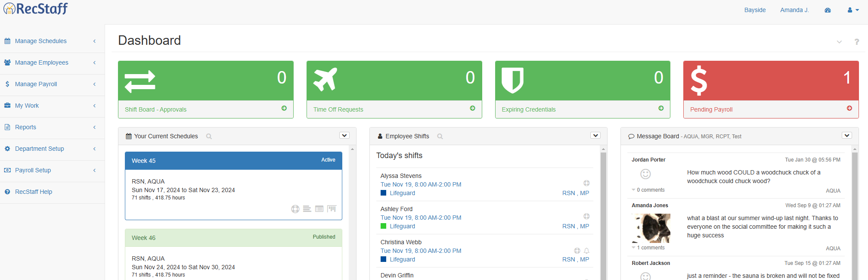Open the dashboard gauge icon in header
Viewport: 868px width, 280px height.
click(828, 10)
